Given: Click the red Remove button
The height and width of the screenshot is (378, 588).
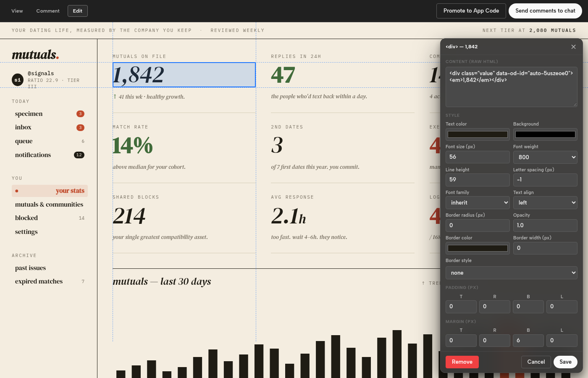Looking at the screenshot, I should click(x=462, y=362).
